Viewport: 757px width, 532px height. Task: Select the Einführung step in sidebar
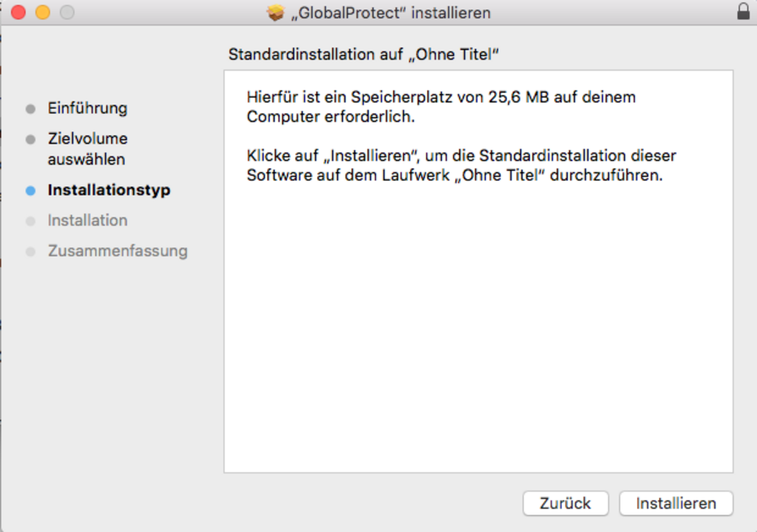point(87,108)
